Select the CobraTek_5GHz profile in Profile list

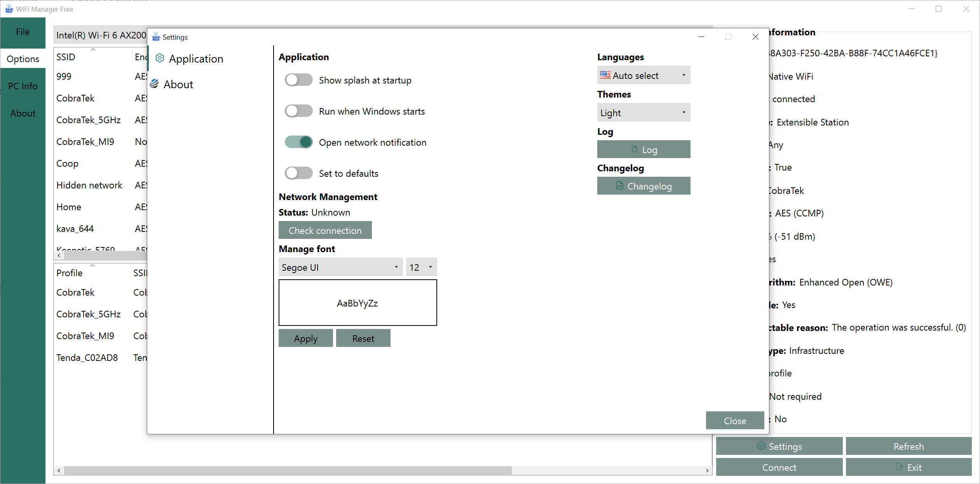point(100,314)
